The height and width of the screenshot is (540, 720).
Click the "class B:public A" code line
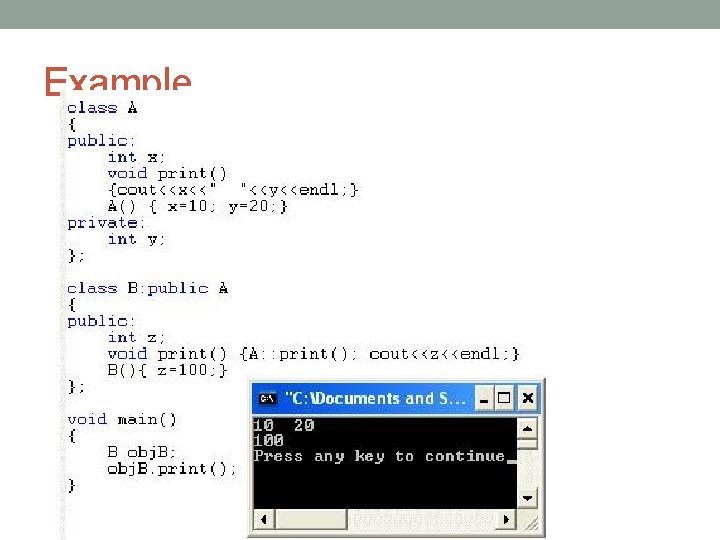(147, 288)
